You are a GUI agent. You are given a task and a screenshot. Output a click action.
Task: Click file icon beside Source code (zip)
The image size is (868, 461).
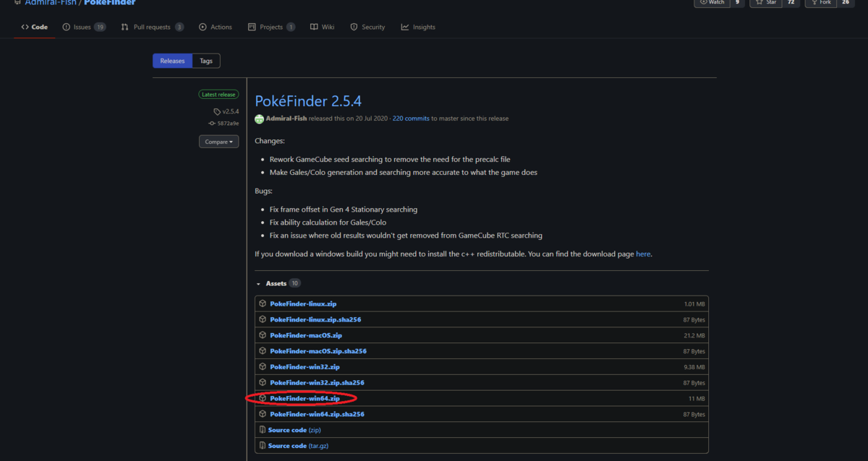click(263, 430)
